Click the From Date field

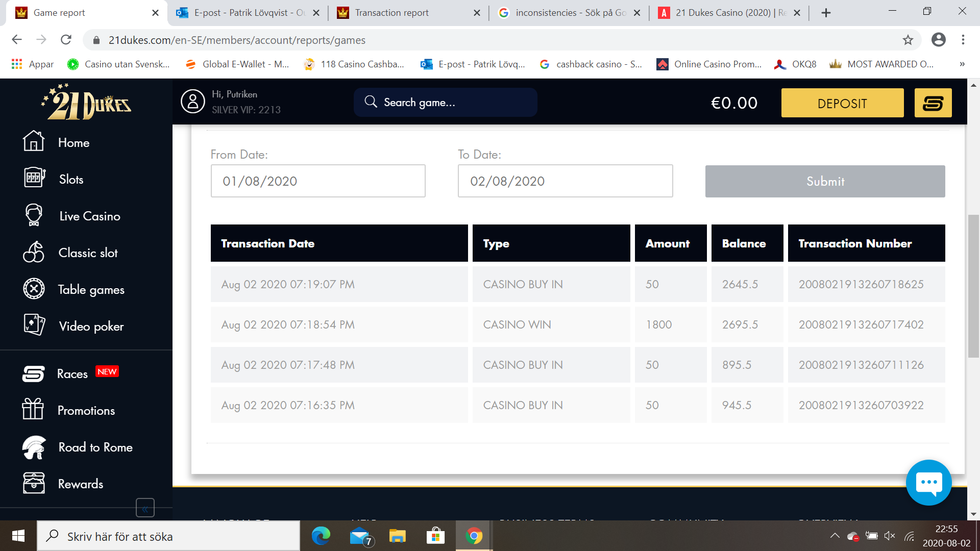pyautogui.click(x=318, y=181)
